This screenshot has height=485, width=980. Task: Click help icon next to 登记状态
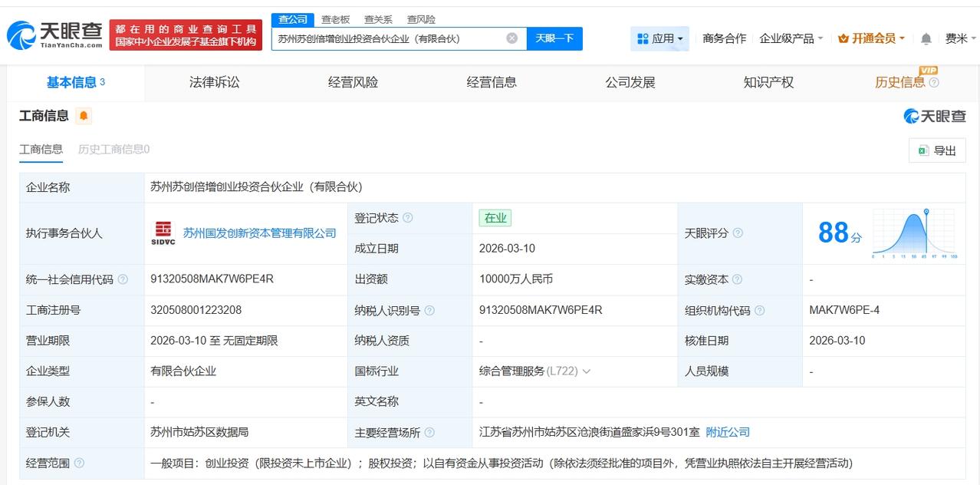(x=408, y=218)
